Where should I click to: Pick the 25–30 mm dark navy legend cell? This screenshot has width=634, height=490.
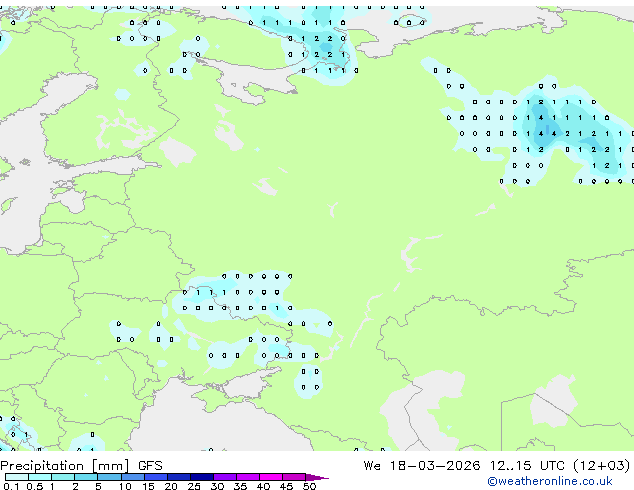[202, 477]
